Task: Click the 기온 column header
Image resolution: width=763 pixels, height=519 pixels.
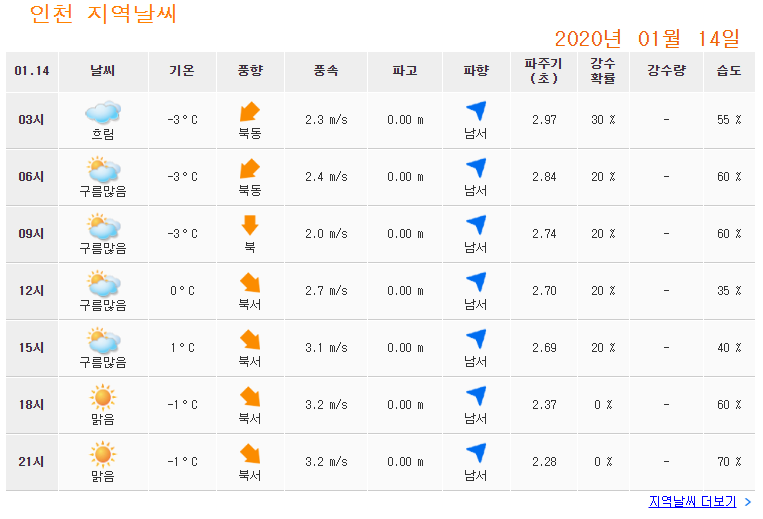Action: (182, 71)
